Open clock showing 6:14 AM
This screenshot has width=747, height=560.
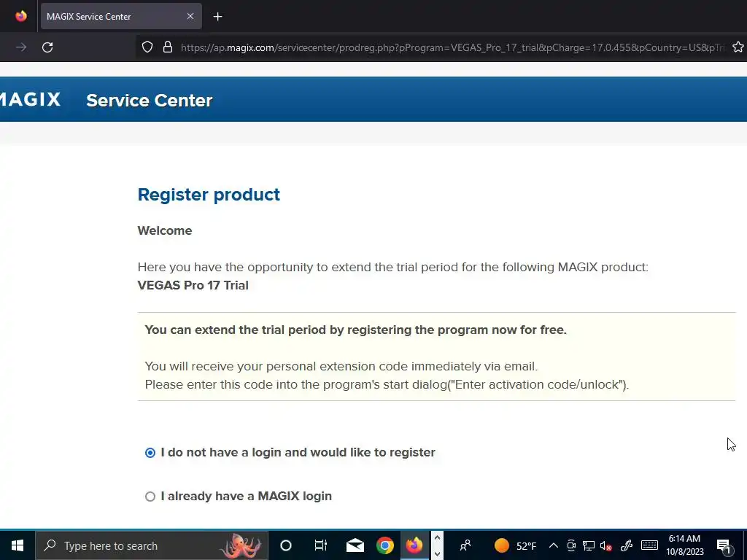(x=684, y=545)
